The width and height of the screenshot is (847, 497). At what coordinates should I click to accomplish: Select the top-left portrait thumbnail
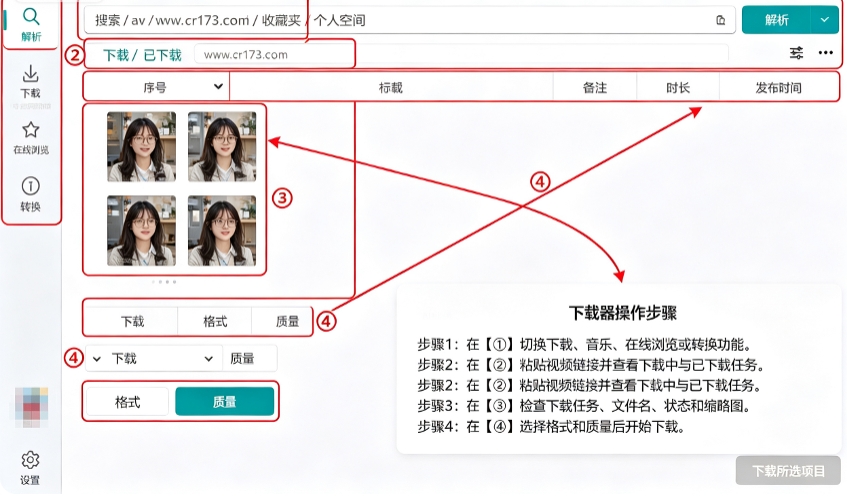click(x=142, y=146)
